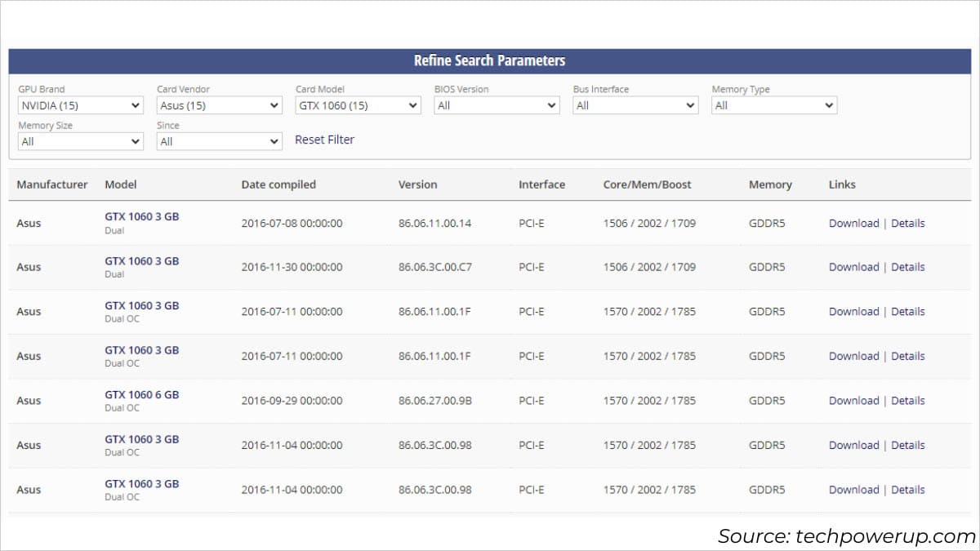Expand the Card Vendor dropdown showing Asus

(219, 105)
